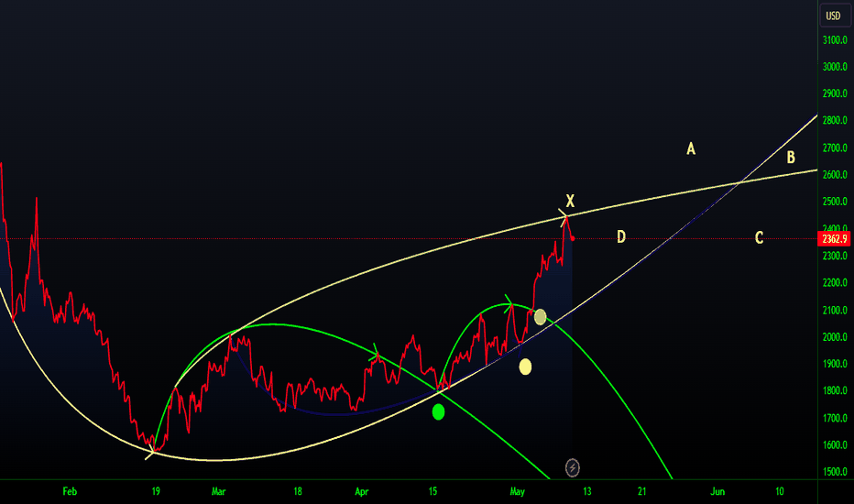This screenshot has width=854, height=504.
Task: Click the 2000.0 price axis label
Action: (835, 337)
